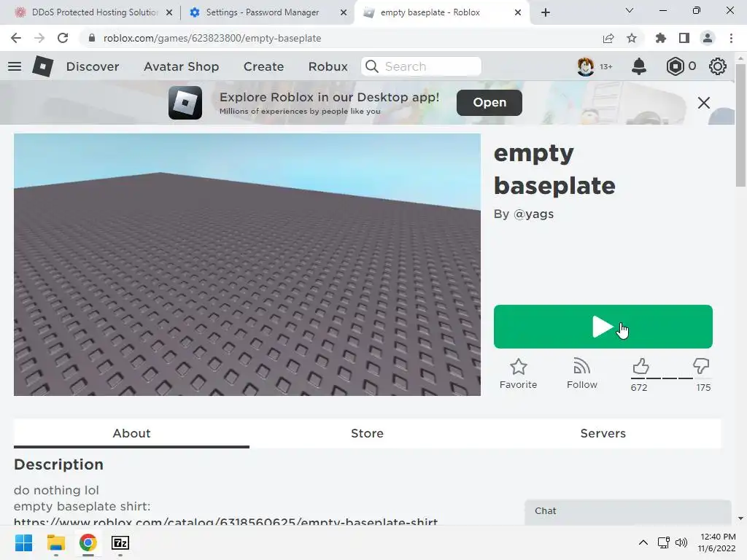The width and height of the screenshot is (747, 560).
Task: Focus the Roblox Search field
Action: (421, 66)
